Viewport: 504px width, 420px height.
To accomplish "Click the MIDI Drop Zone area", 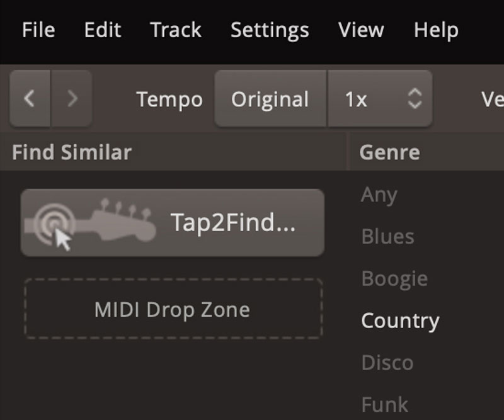I will [173, 310].
